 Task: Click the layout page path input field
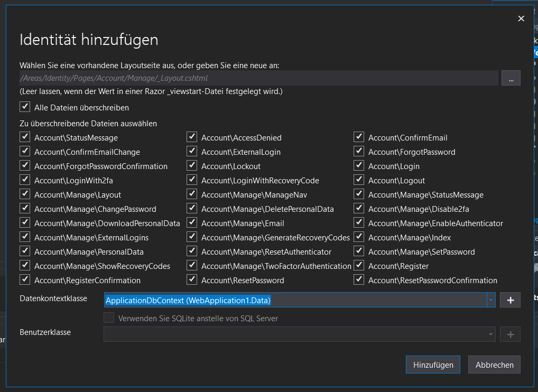[x=258, y=78]
